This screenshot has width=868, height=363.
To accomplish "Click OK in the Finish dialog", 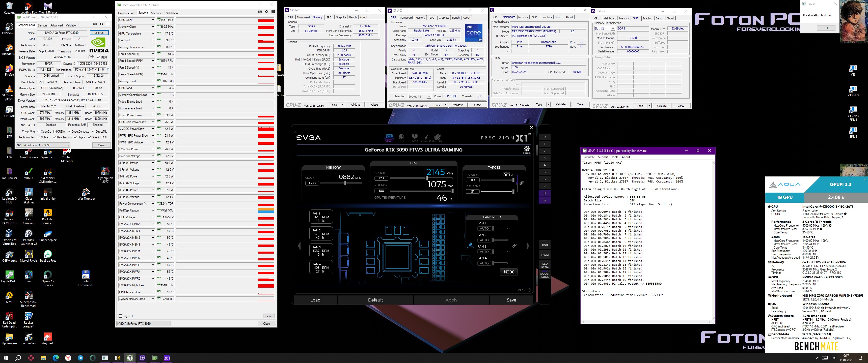I will (x=826, y=28).
